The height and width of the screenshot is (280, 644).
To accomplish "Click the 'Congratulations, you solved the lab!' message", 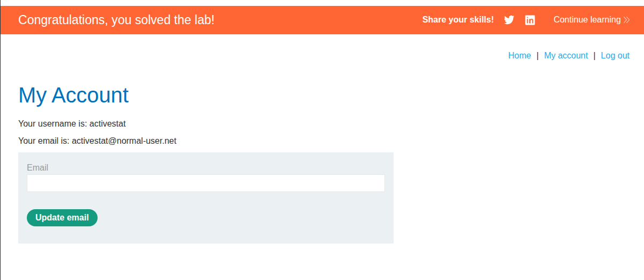I will click(x=116, y=20).
